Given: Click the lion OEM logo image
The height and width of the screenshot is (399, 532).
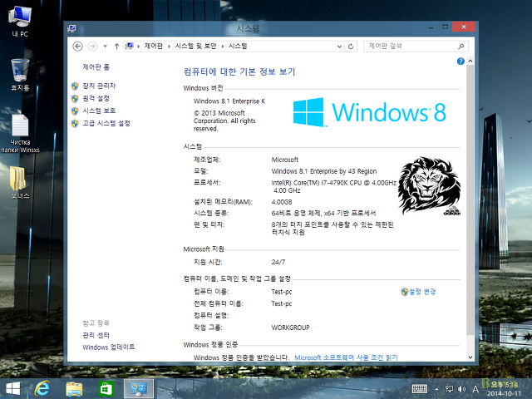Looking at the screenshot, I should tap(429, 185).
